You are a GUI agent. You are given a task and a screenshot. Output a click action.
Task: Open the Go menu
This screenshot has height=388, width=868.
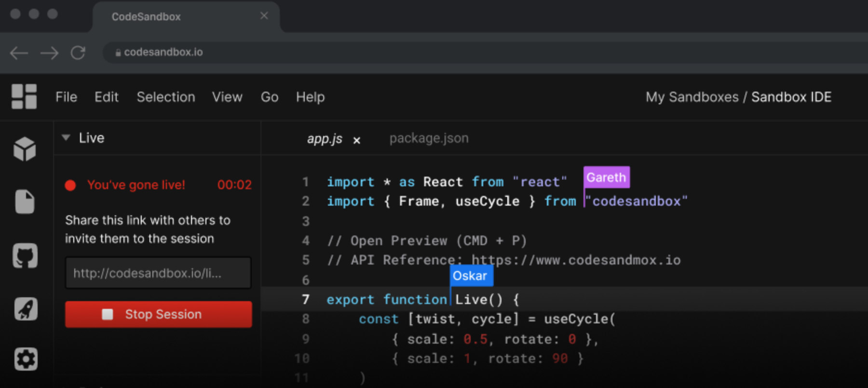point(270,97)
